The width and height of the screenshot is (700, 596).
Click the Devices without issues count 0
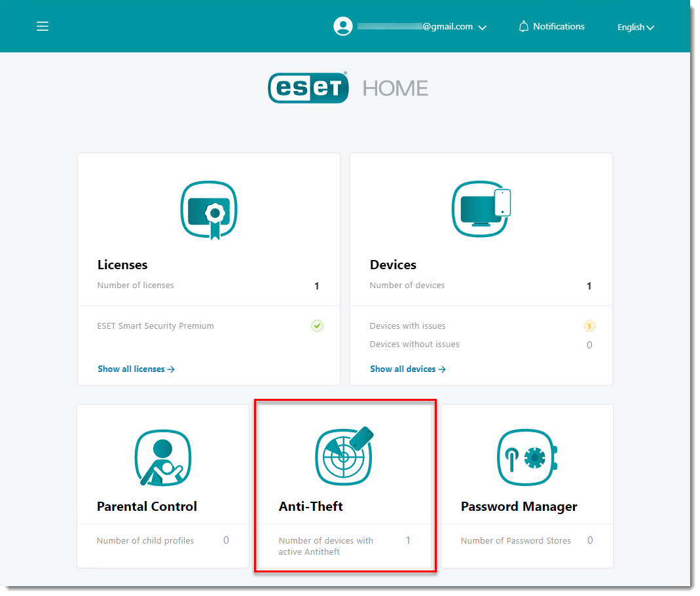pos(589,345)
